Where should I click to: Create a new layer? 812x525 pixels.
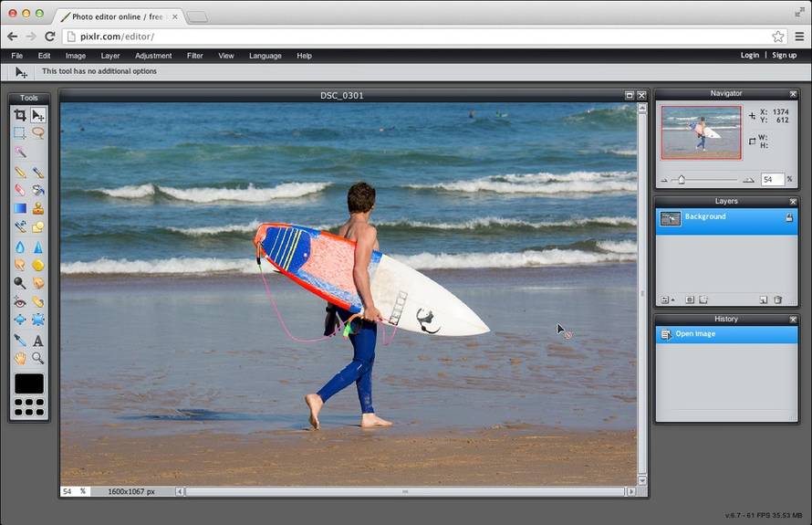tap(764, 300)
